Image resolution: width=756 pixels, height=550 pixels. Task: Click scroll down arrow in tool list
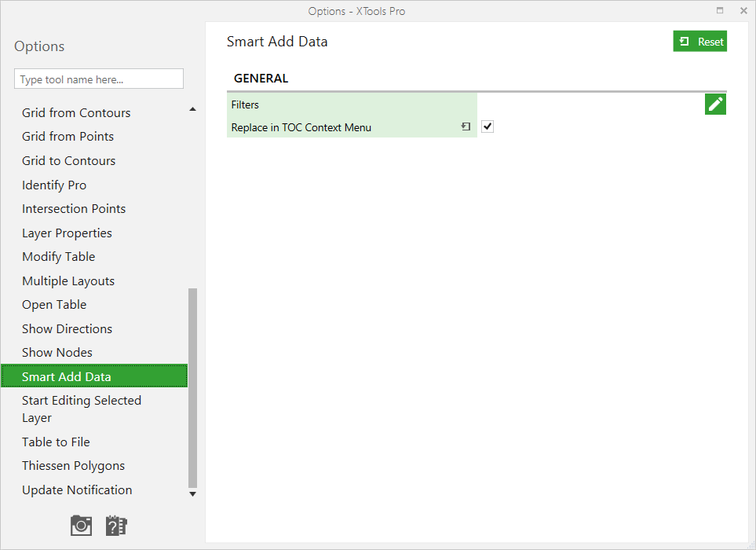coord(193,493)
